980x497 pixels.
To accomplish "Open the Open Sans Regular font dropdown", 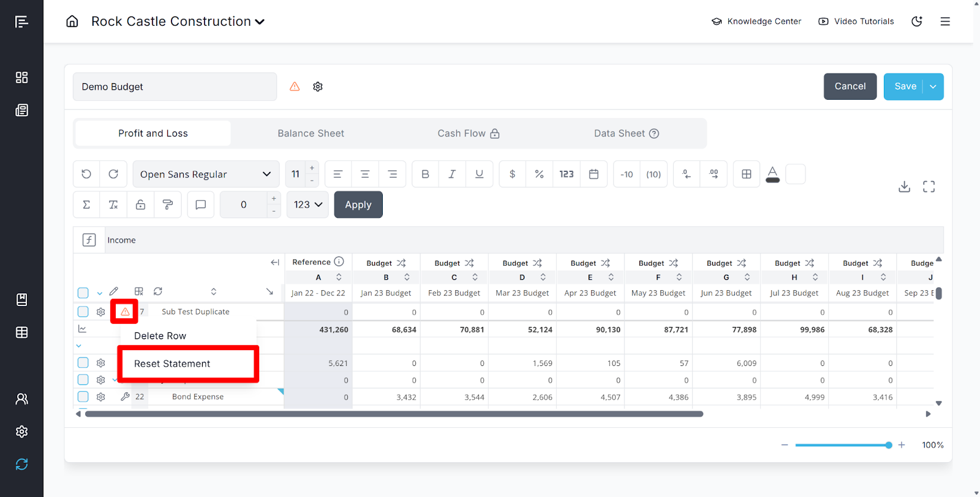I will 206,174.
